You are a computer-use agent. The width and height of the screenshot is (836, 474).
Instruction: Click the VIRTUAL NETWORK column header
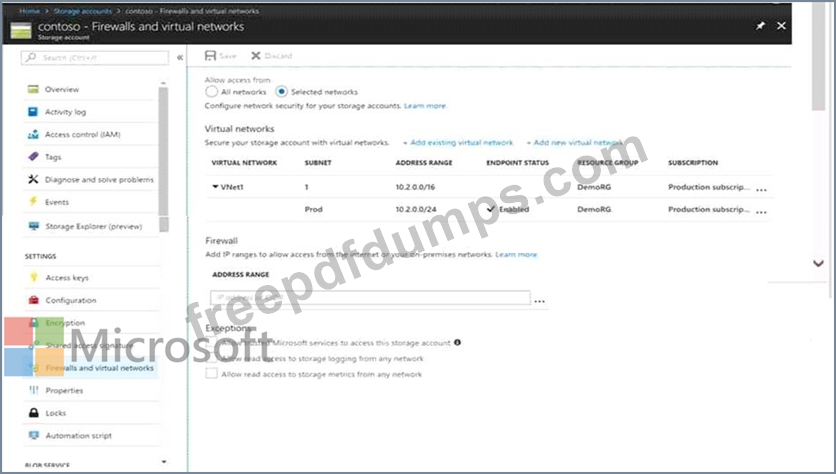point(244,163)
